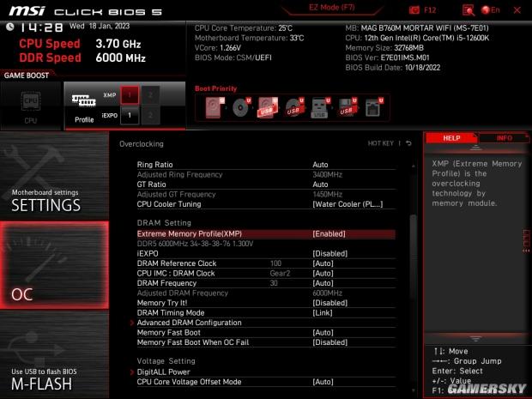This screenshot has height=399, width=532.
Task: Click the help panel top scroll handle
Action: 475,148
